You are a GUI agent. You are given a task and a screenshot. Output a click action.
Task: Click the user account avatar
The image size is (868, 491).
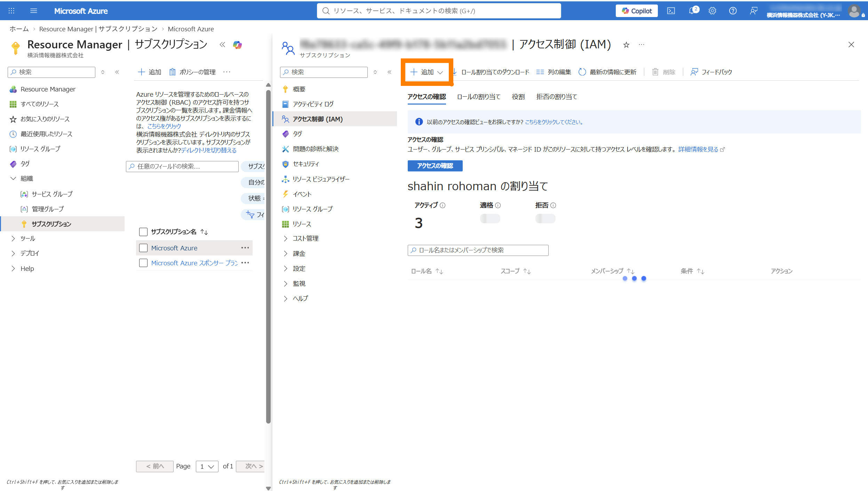coord(854,11)
